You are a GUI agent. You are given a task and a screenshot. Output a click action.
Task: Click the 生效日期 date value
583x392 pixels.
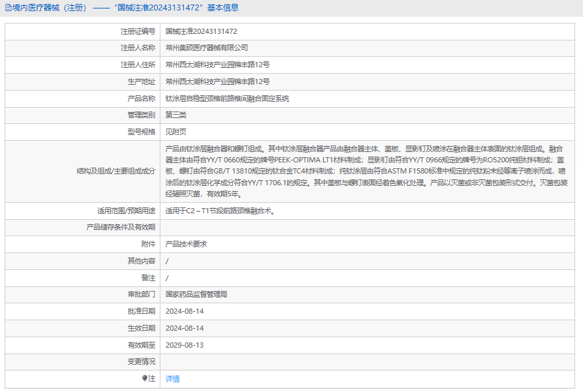pos(185,328)
